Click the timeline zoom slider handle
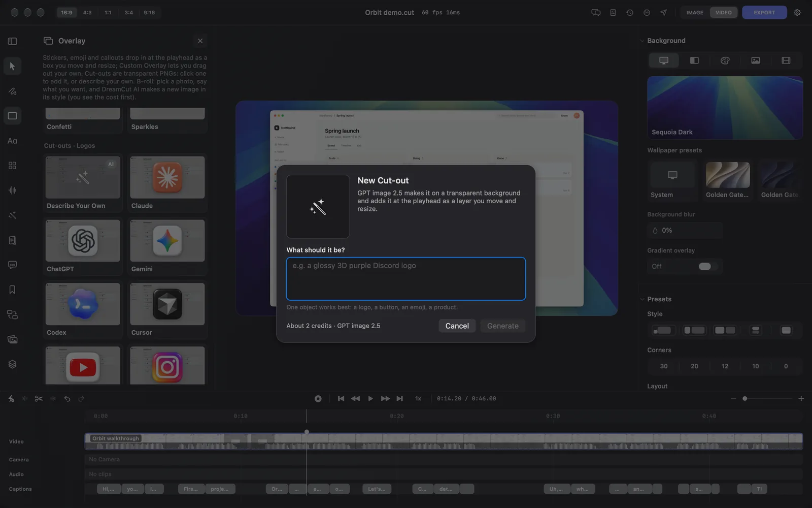The width and height of the screenshot is (812, 508). tap(745, 399)
